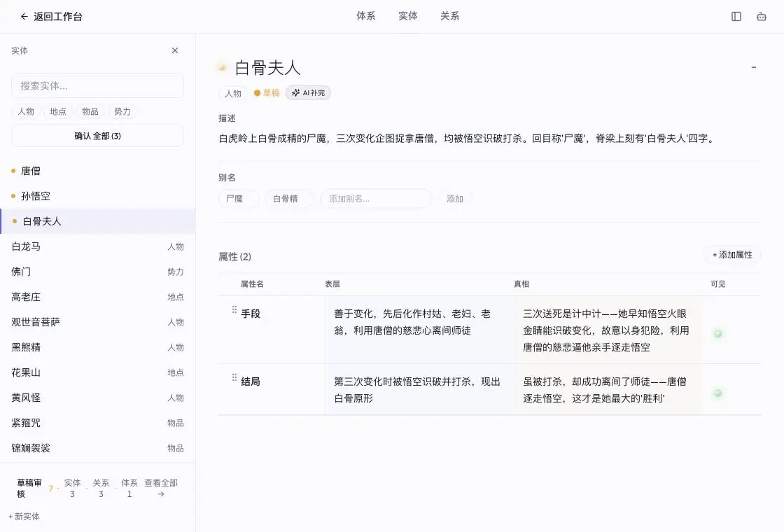Click the 真相 column header
Screen dimensions: 784x532
[x=521, y=284]
